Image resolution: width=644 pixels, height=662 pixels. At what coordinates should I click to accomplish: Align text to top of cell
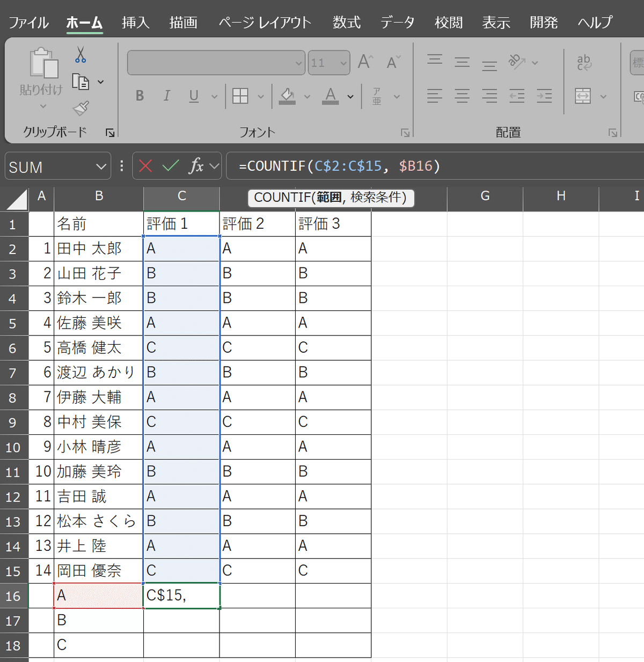click(x=435, y=59)
